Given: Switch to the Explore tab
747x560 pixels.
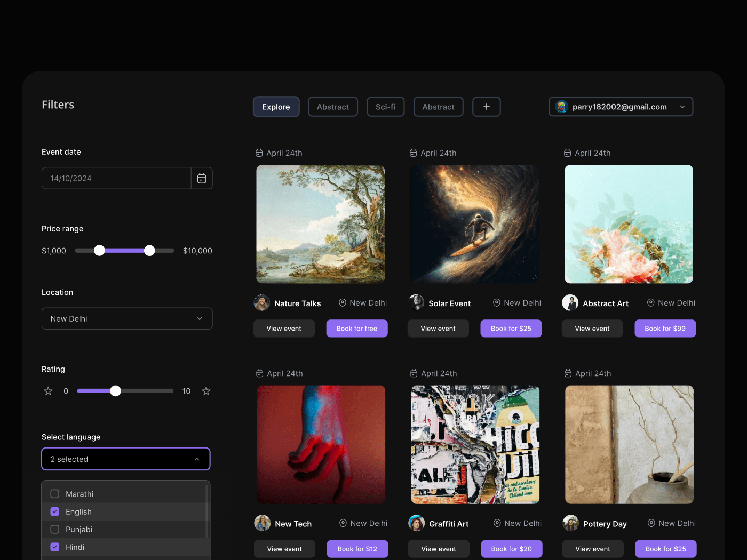Looking at the screenshot, I should coord(276,107).
